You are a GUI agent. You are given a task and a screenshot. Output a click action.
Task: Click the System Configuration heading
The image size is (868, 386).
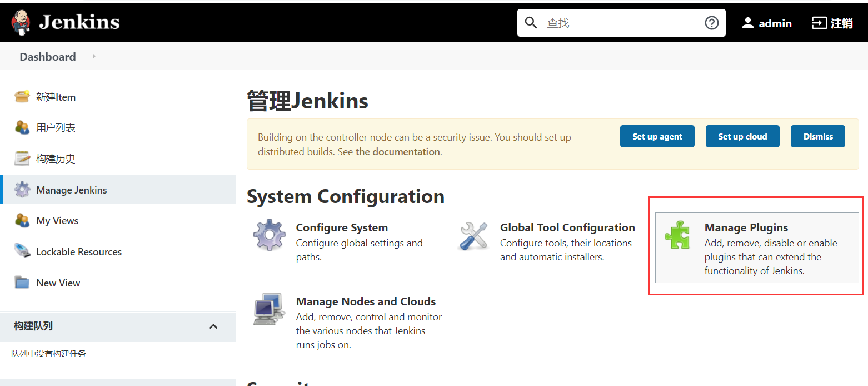tap(346, 196)
